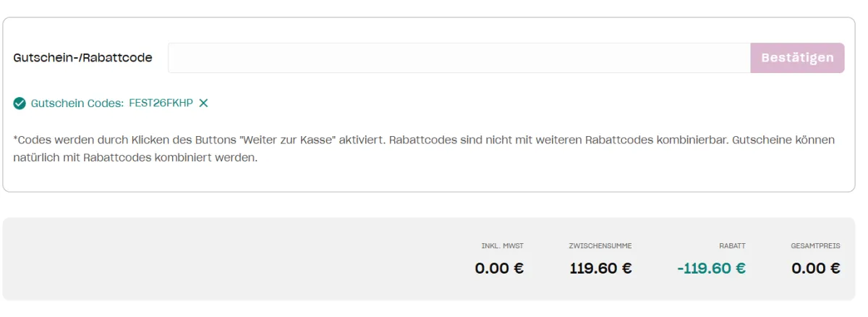The image size is (868, 317).
Task: Click the "Gutschein Codes:" green label
Action: pyautogui.click(x=77, y=103)
